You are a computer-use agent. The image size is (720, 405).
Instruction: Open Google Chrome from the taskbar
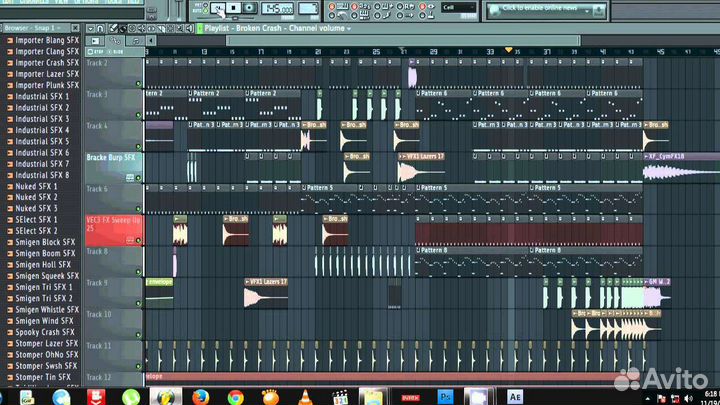click(x=236, y=396)
